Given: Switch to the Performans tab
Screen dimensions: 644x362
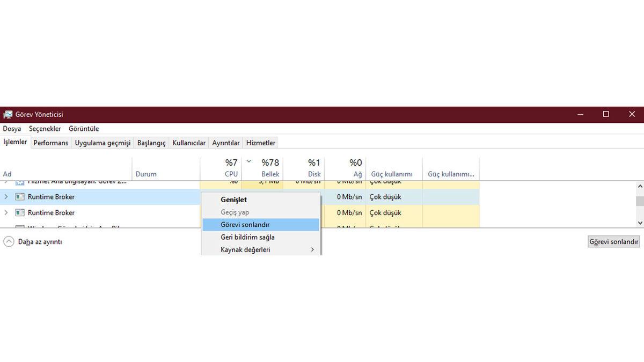Looking at the screenshot, I should (51, 143).
